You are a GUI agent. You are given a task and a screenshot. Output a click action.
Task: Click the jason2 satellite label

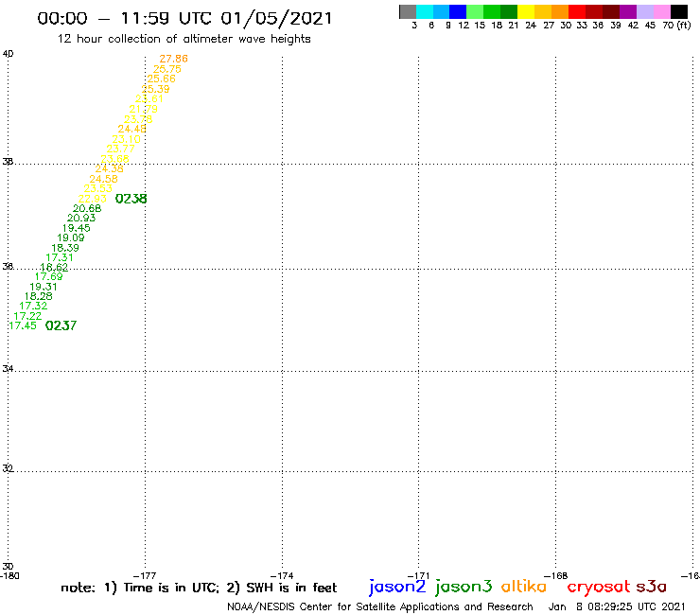397,587
